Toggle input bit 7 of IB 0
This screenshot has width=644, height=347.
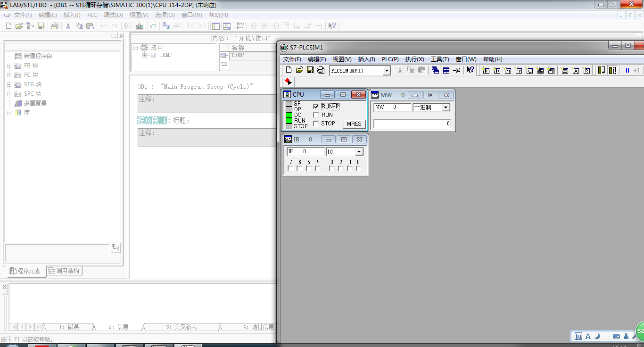(x=290, y=168)
